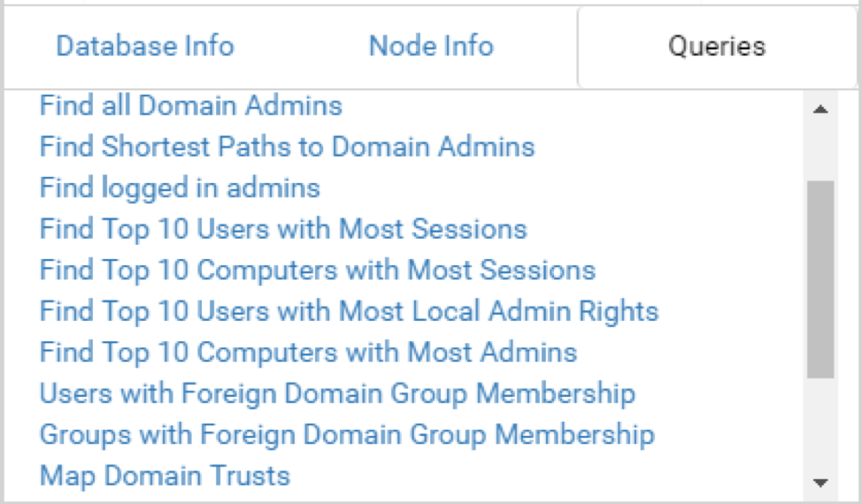Query Users with Foreign Domain Group Membership
Viewport: 862px width, 504px height.
point(337,393)
